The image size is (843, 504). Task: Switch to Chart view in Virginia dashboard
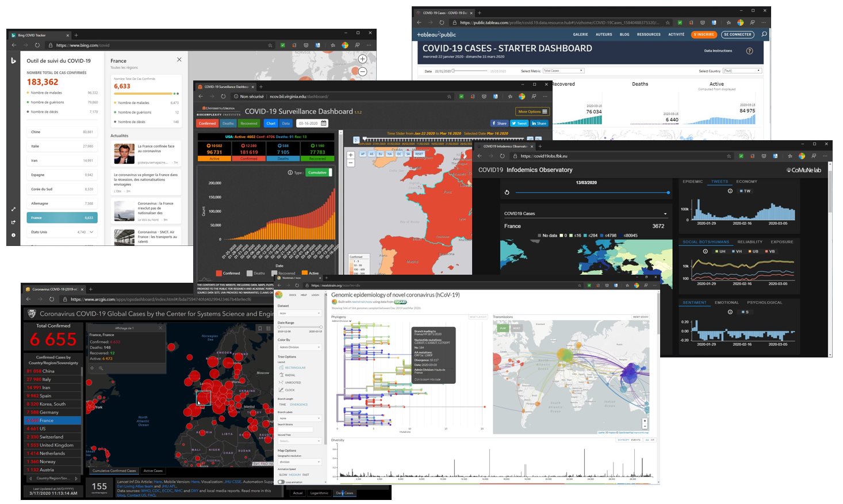click(271, 124)
